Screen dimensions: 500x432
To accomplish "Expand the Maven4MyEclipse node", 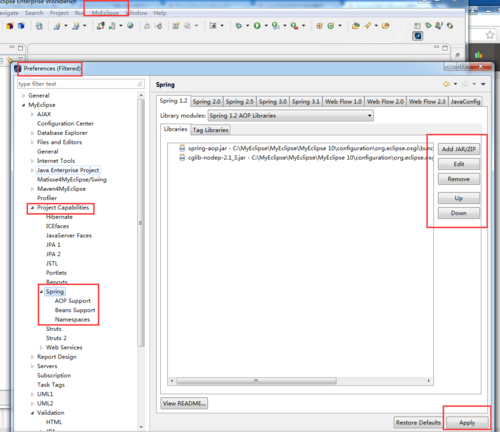I will pos(32,189).
